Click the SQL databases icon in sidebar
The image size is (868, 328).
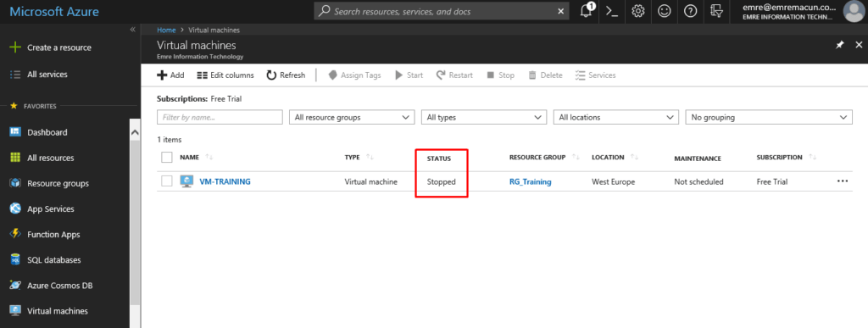(15, 260)
